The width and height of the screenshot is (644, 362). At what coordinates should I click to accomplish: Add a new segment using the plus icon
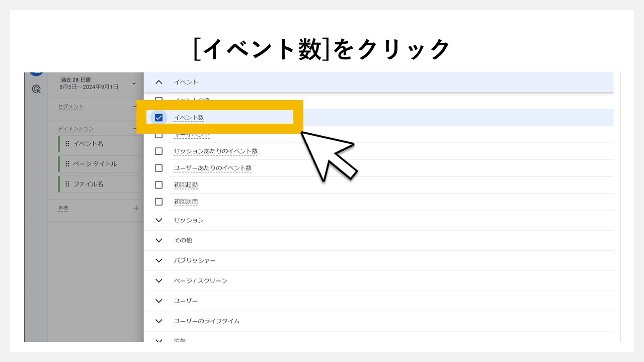(x=135, y=107)
